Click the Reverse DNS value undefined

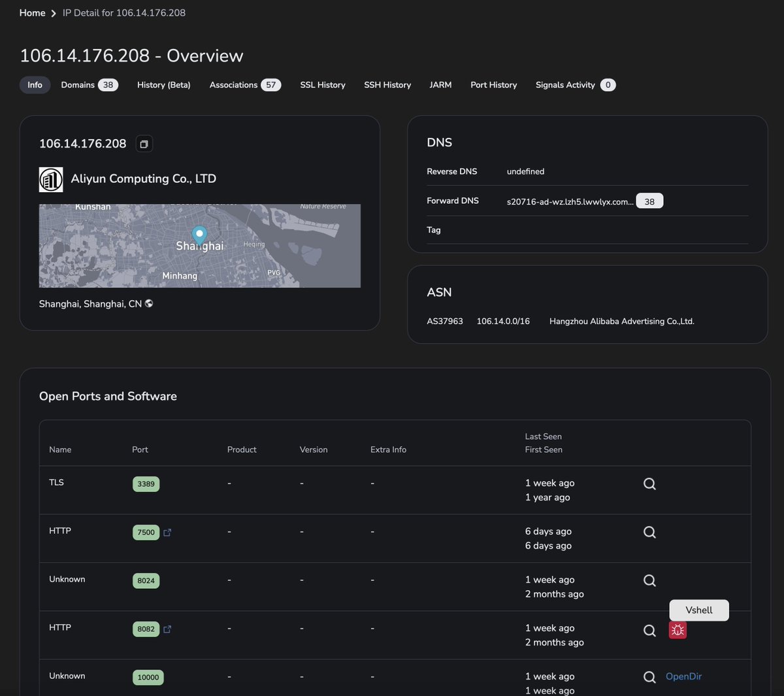(525, 172)
